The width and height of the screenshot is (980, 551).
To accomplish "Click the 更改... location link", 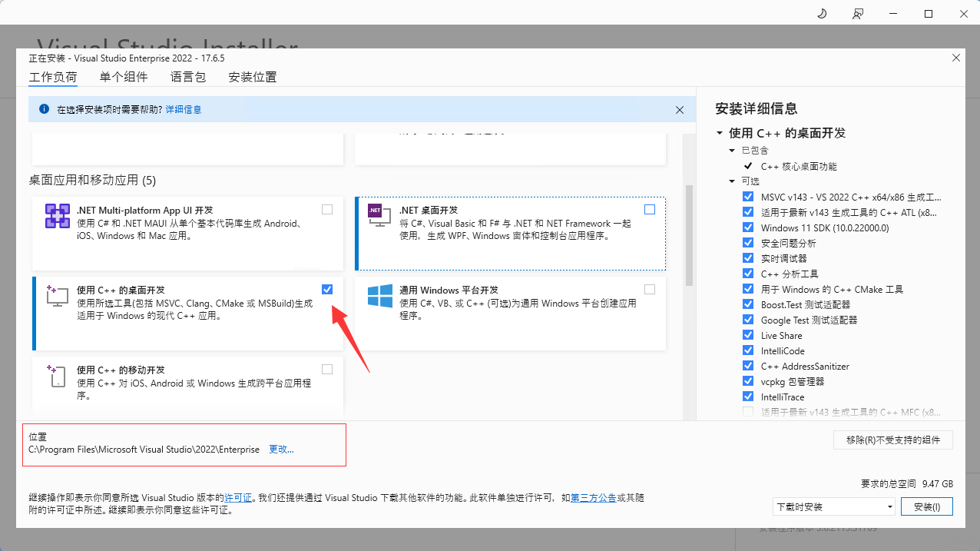I will [x=281, y=449].
